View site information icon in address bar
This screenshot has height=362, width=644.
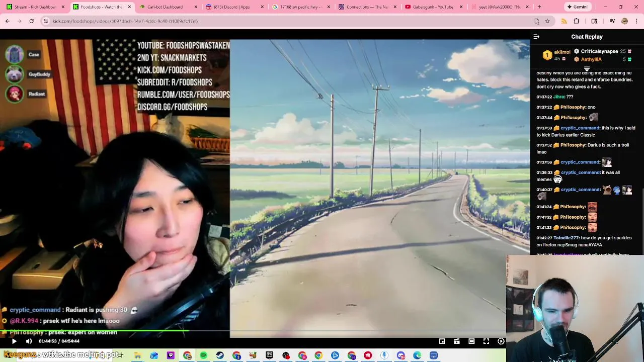point(45,21)
